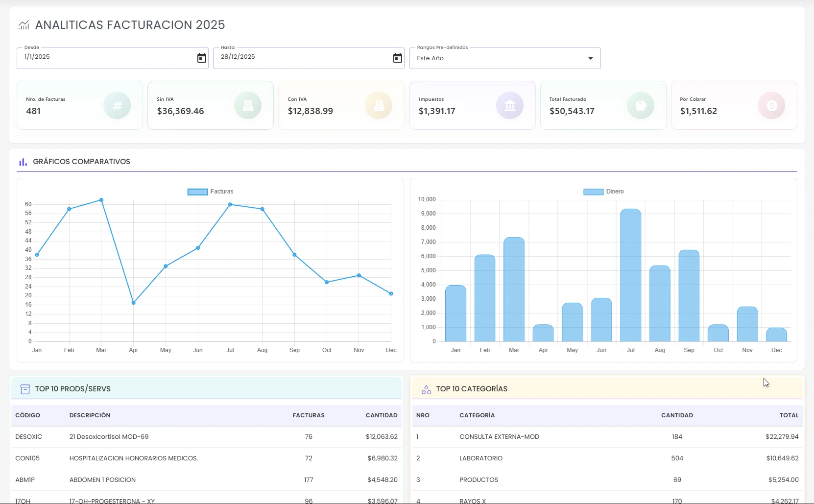Screen dimensions: 814x504
Task: Toggle the Facturas legend in line chart
Action: [x=210, y=192]
